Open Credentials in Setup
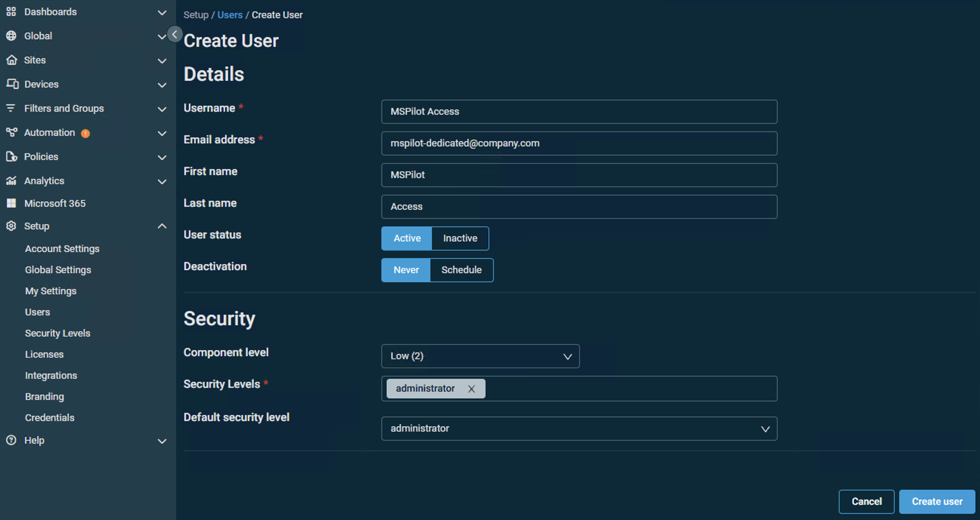Image resolution: width=980 pixels, height=520 pixels. point(49,418)
